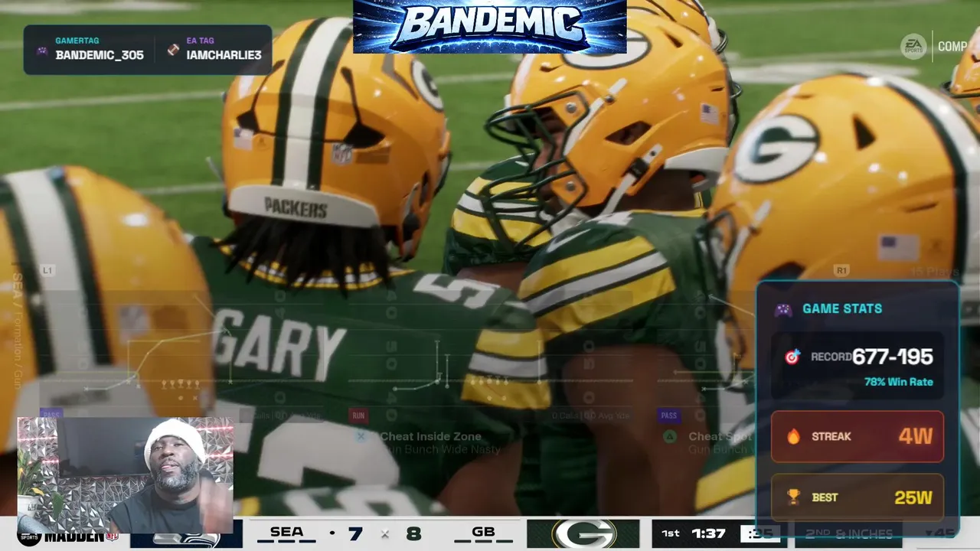Click the red RUN play tag
The width and height of the screenshot is (980, 551).
[x=358, y=416]
